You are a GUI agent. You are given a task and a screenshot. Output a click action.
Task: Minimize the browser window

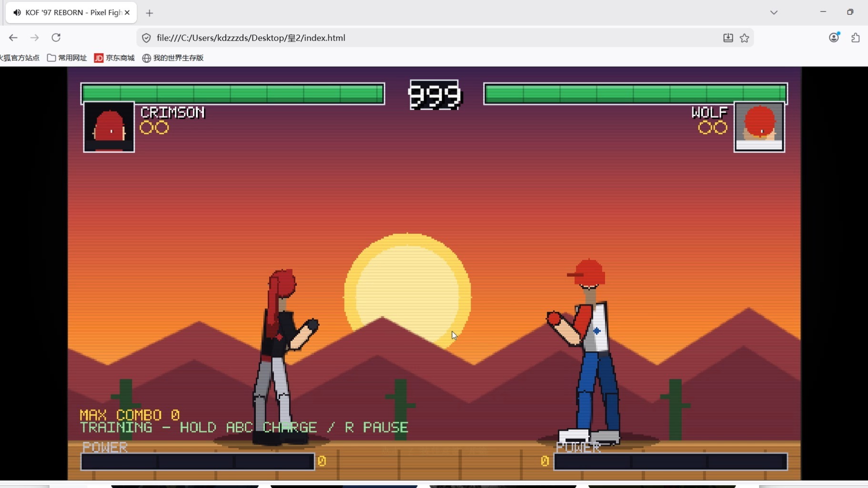point(823,12)
